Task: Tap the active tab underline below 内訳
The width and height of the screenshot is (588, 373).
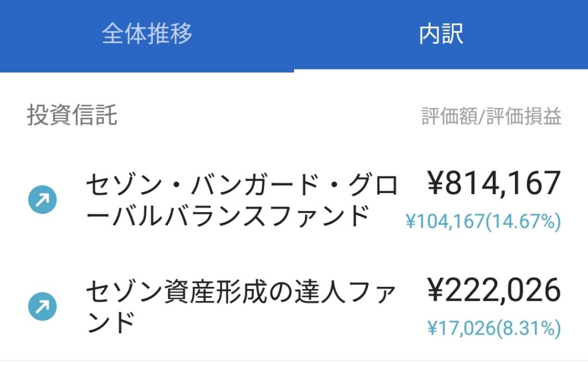Action: point(441,71)
